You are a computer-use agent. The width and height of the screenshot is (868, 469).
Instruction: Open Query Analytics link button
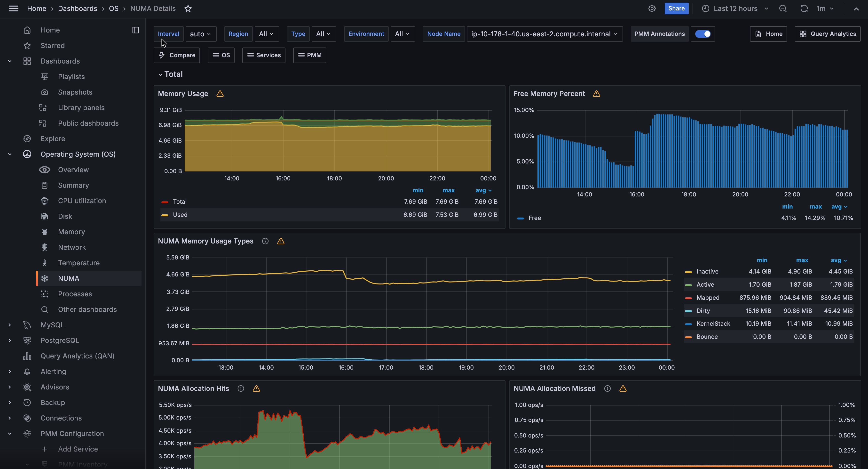pyautogui.click(x=828, y=34)
